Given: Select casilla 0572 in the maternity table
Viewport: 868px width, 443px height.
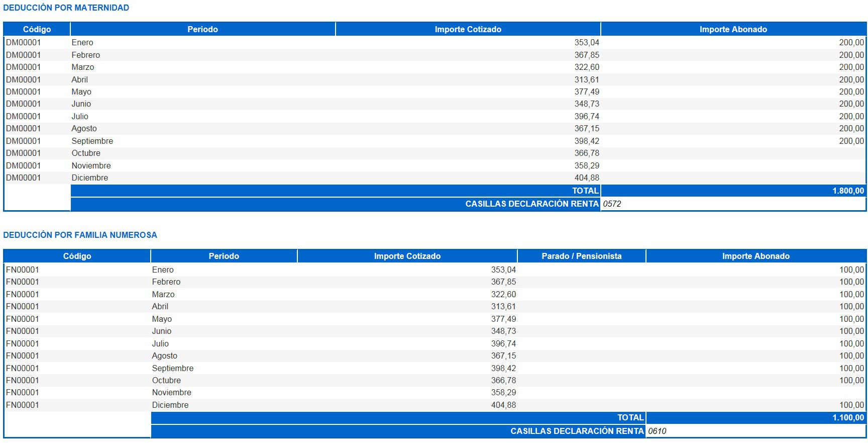Looking at the screenshot, I should [612, 204].
